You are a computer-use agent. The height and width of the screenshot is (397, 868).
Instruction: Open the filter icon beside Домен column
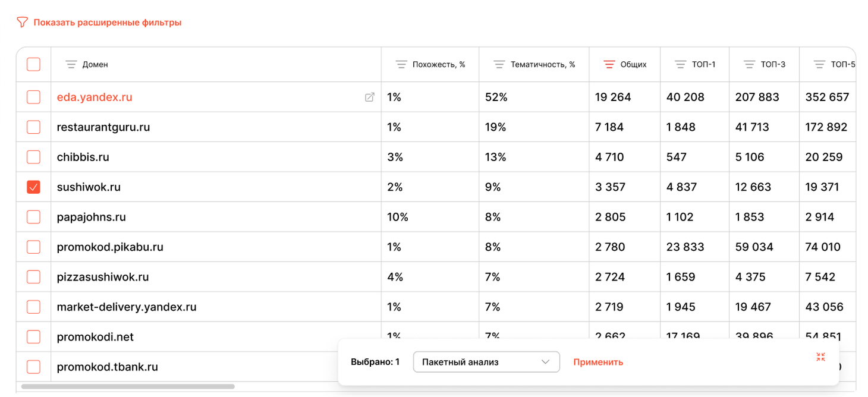click(71, 64)
